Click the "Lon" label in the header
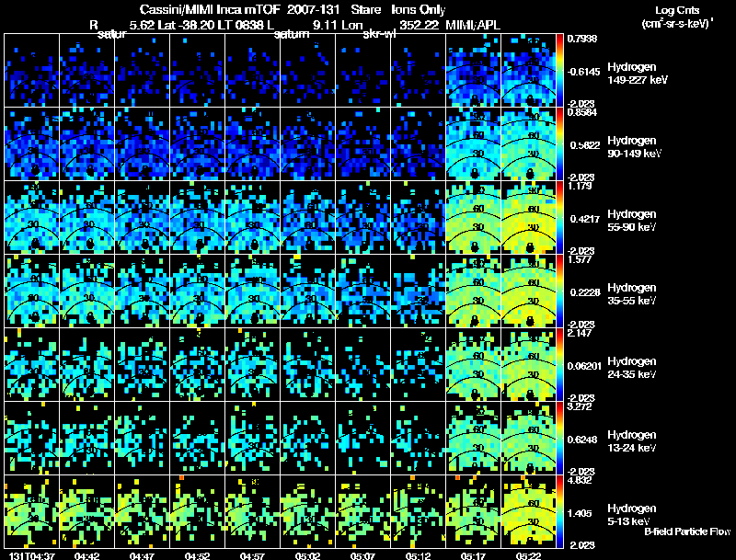 coord(352,25)
